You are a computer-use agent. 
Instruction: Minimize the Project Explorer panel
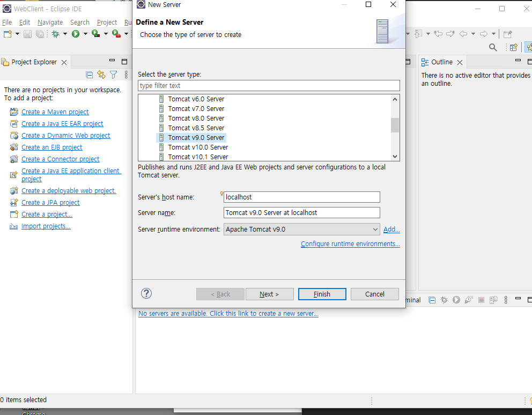(112, 61)
